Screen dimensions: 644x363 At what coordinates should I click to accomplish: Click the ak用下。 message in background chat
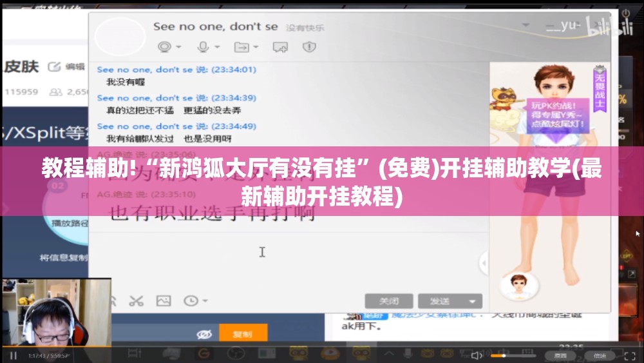tap(361, 326)
